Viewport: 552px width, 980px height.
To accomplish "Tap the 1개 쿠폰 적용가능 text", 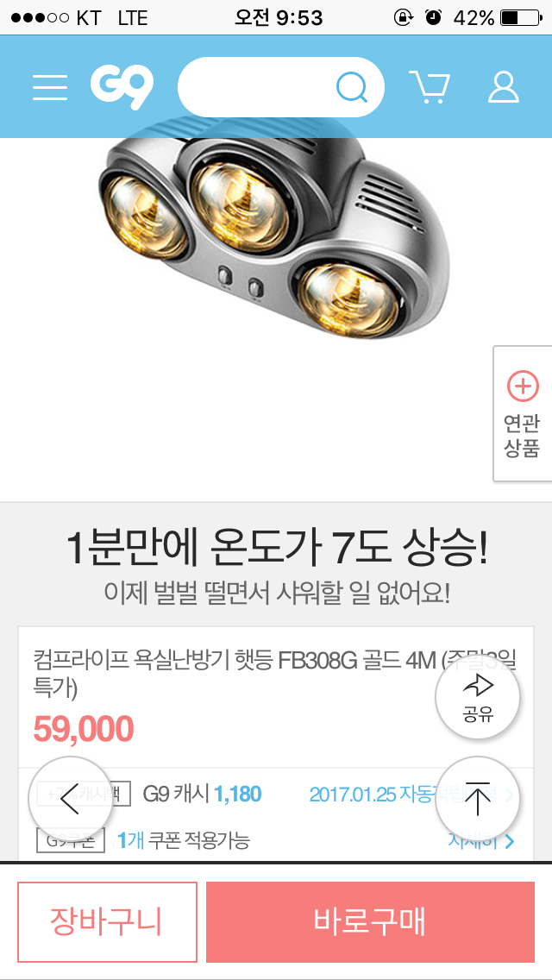I will [x=184, y=841].
